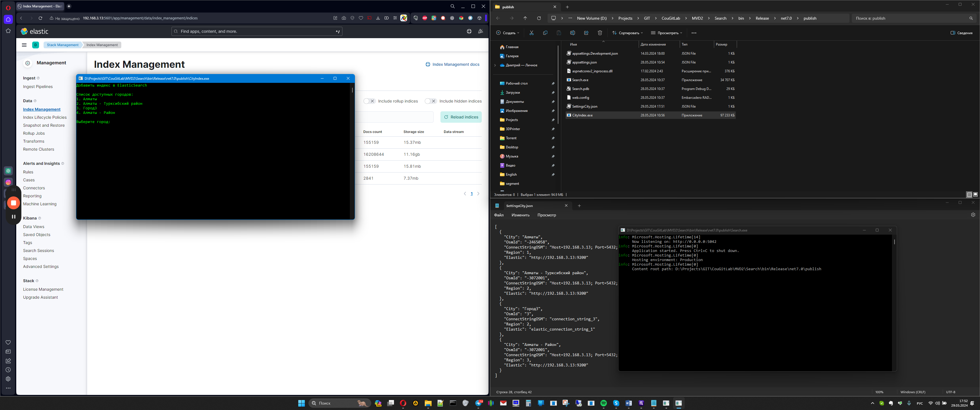
Task: Open the Opera snapshot camera icon
Action: coord(344,18)
